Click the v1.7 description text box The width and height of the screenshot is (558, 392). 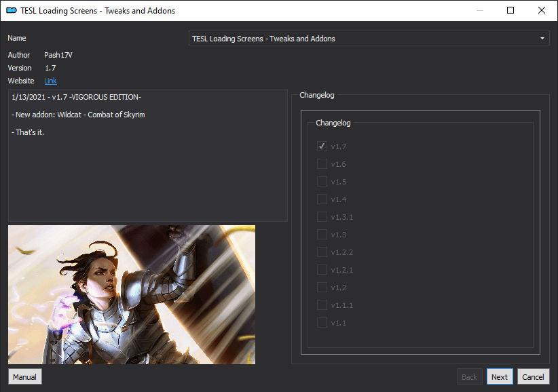(148, 155)
